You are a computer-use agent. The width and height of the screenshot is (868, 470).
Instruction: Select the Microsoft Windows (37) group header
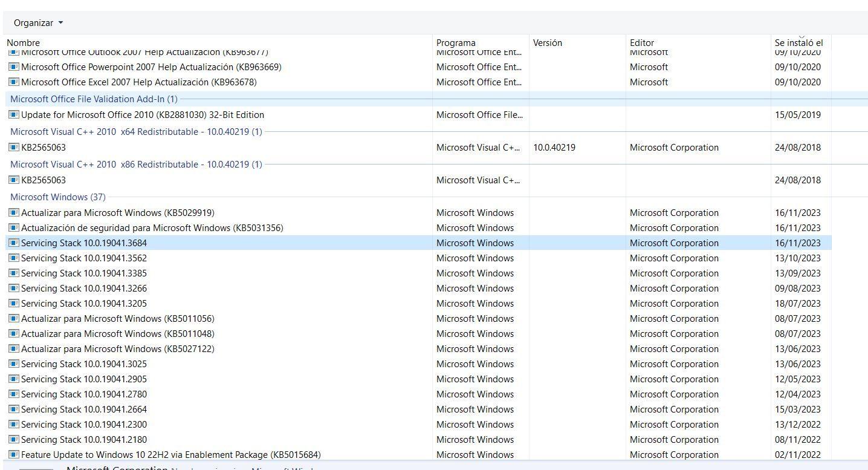pyautogui.click(x=58, y=197)
